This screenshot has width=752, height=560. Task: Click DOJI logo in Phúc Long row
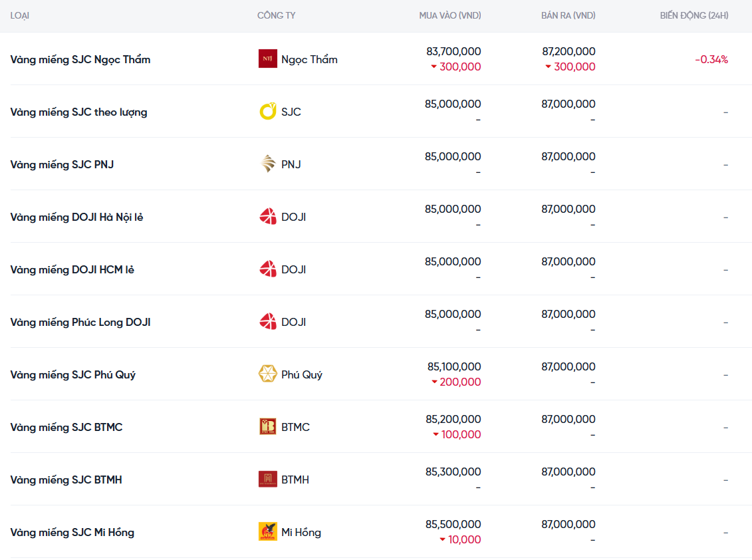267,321
